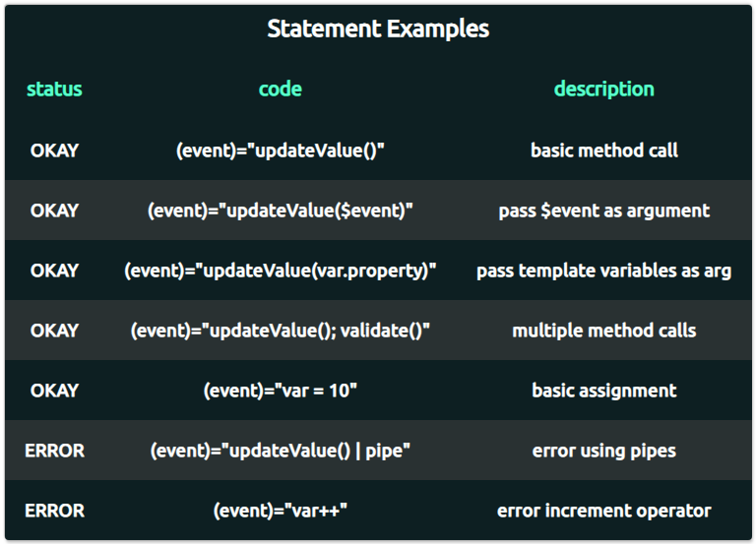Click error using pipes description
Image resolution: width=756 pixels, height=544 pixels.
click(x=604, y=451)
